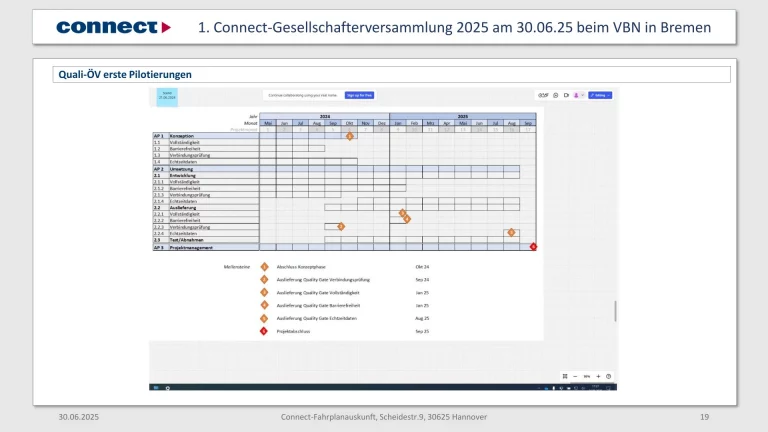Screen dimensions: 768x432
Task: Select the Auslieferung Quality Gate Echtzeitdaten text
Action: [x=316, y=318]
